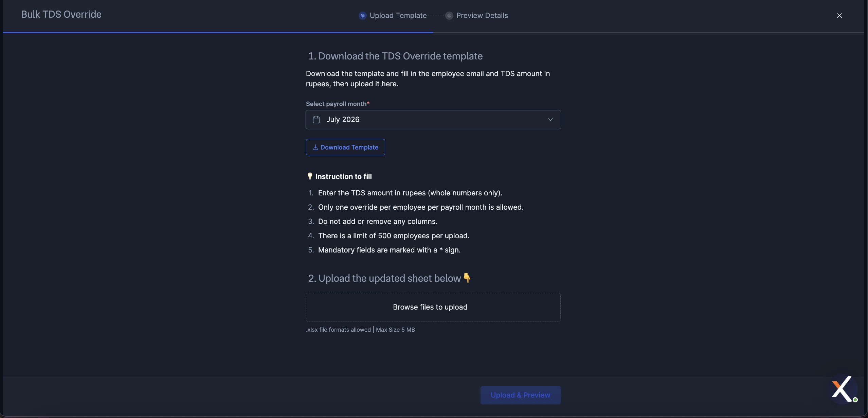Click the green online status dot
Viewport: 868px width, 418px height.
tap(855, 400)
